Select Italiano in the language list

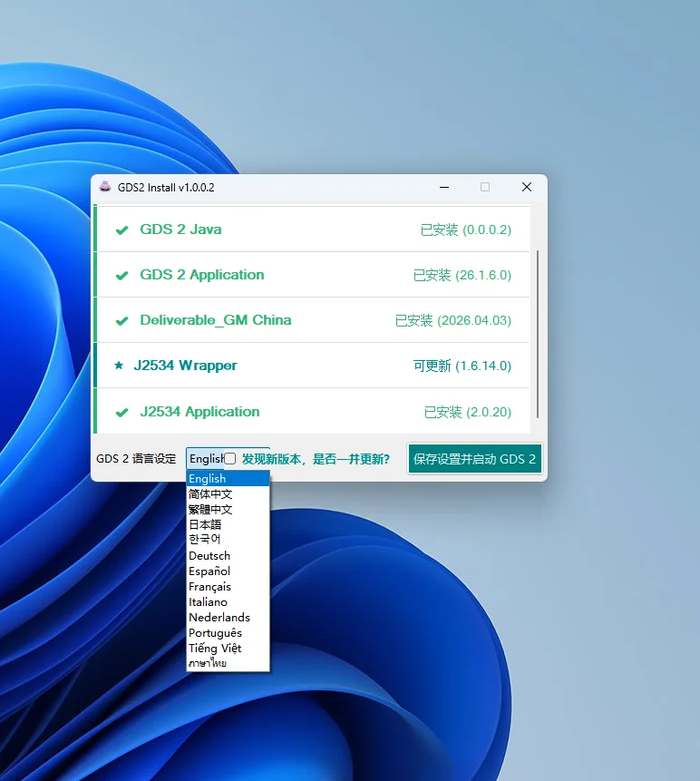(x=228, y=601)
